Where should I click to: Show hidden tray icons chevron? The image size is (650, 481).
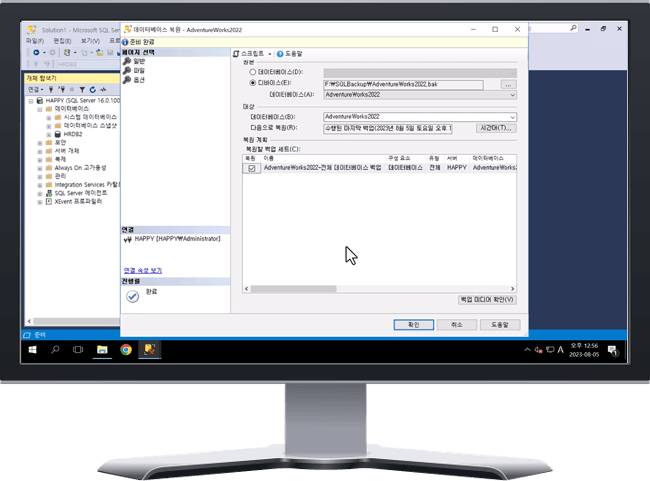pos(527,350)
